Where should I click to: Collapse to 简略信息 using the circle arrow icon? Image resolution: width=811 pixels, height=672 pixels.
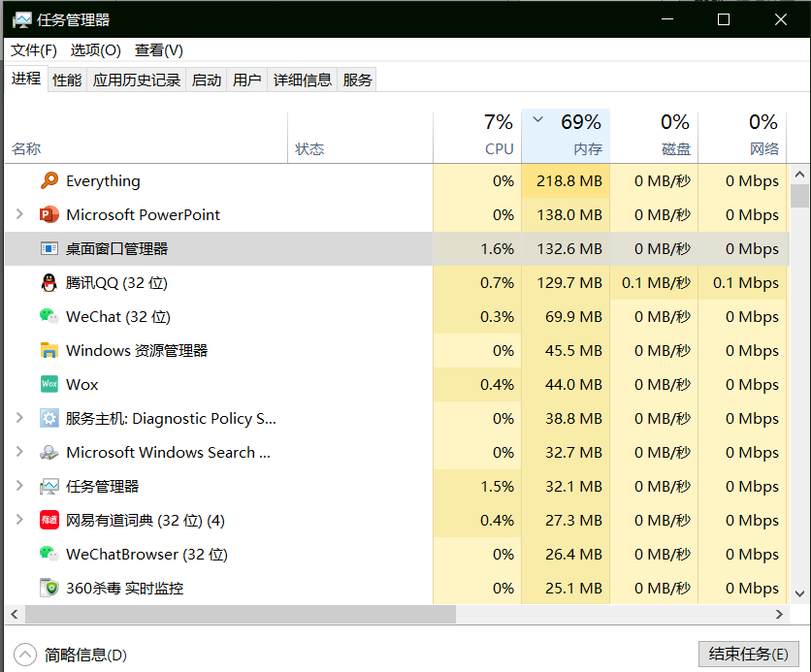pyautogui.click(x=25, y=655)
